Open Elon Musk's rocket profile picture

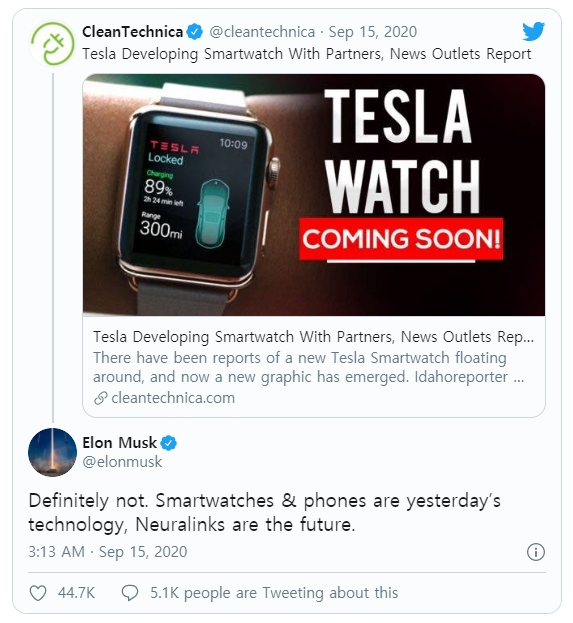[x=52, y=452]
